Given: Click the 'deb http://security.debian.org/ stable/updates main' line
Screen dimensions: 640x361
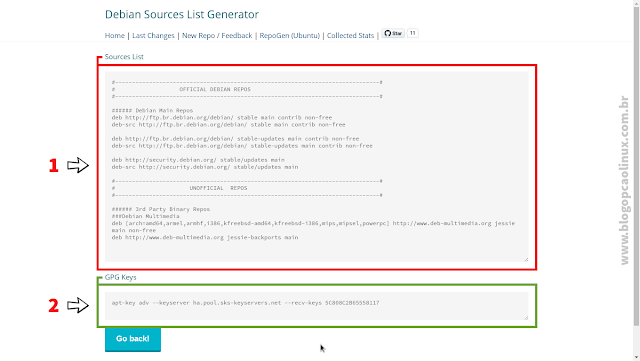Looking at the screenshot, I should tap(198, 160).
